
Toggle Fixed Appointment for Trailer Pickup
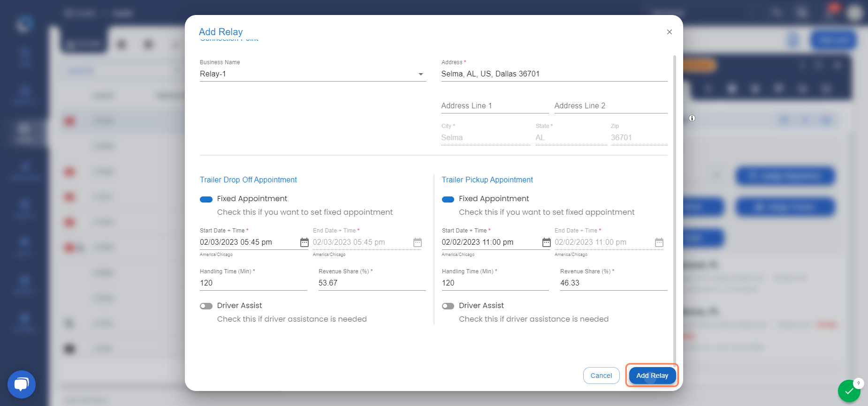(x=448, y=199)
